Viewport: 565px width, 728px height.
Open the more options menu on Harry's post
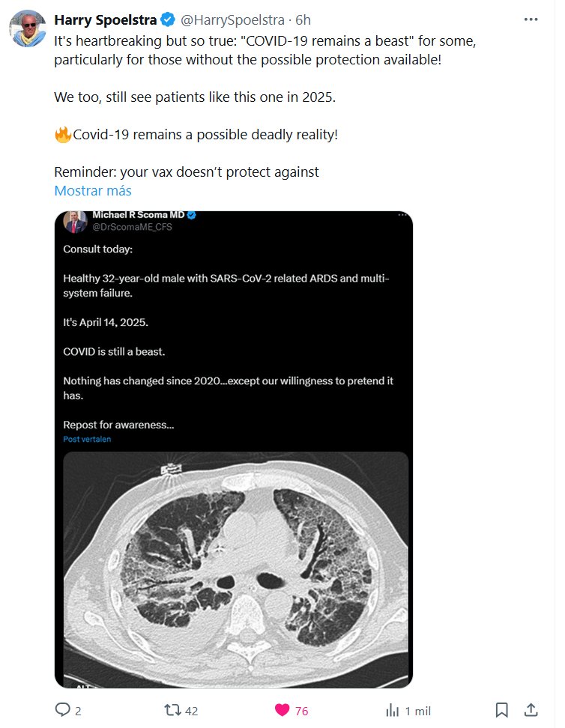tap(531, 19)
